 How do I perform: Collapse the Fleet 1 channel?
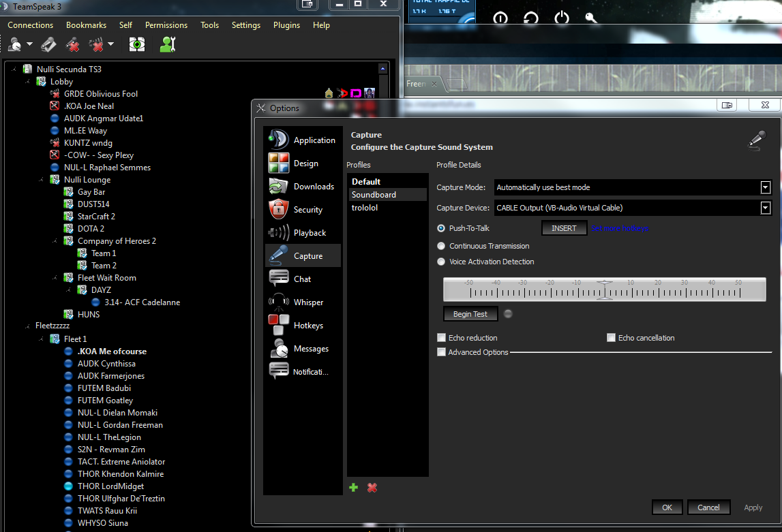click(x=42, y=339)
